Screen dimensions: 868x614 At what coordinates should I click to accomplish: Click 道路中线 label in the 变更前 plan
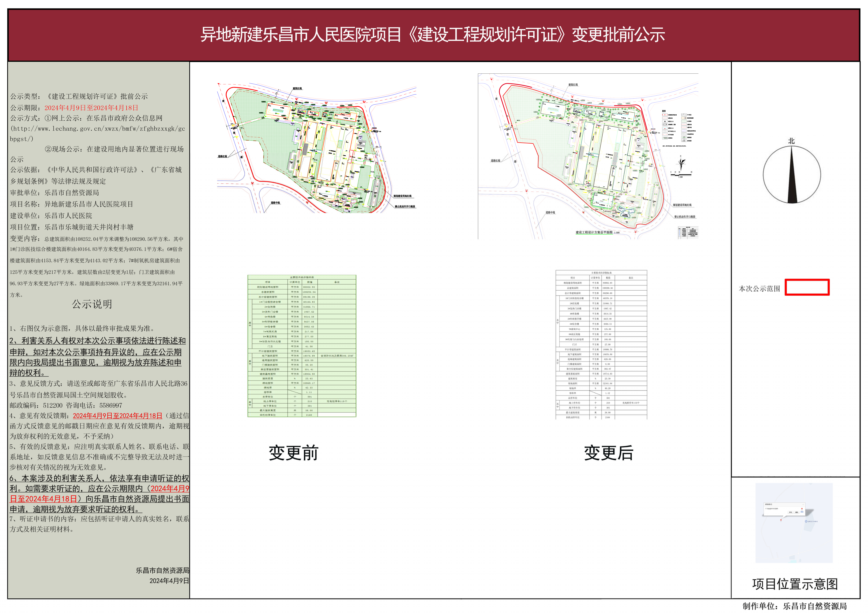click(275, 203)
